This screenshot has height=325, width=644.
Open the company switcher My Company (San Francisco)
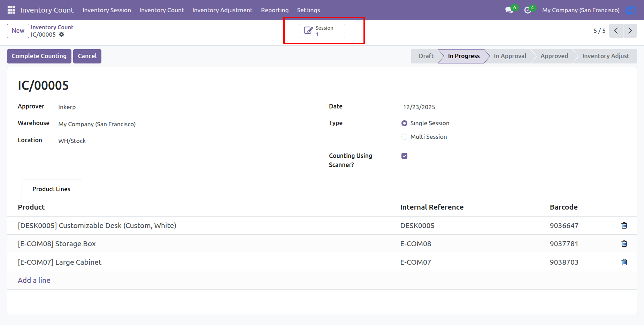581,10
